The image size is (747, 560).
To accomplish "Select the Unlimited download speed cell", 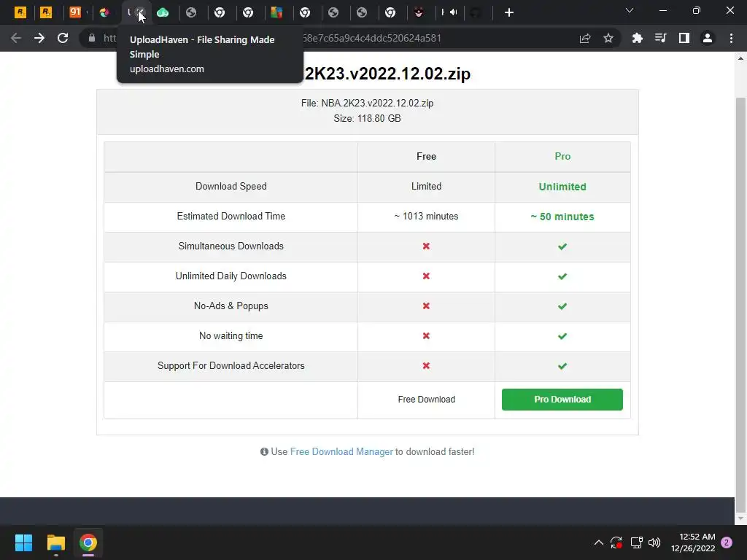I will pos(562,187).
